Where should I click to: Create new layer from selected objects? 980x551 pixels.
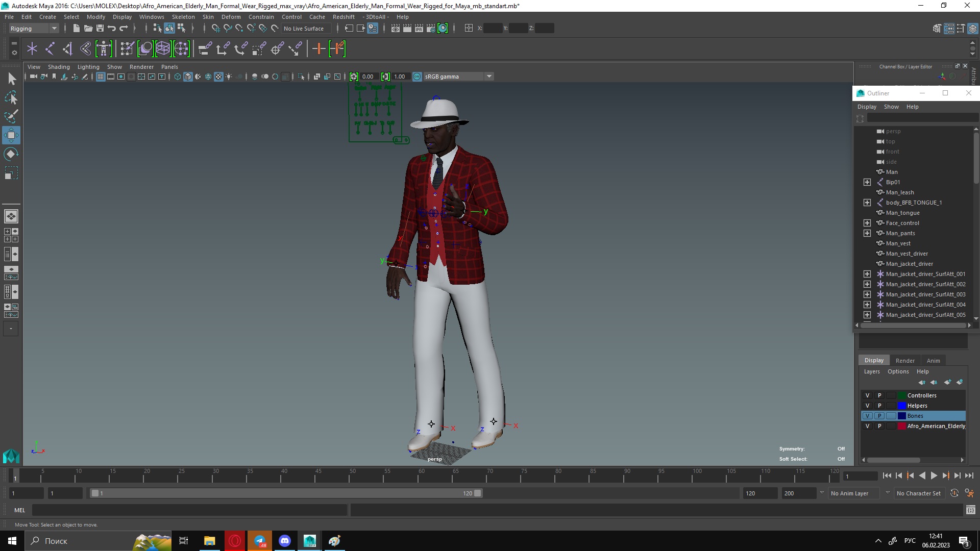pyautogui.click(x=960, y=382)
